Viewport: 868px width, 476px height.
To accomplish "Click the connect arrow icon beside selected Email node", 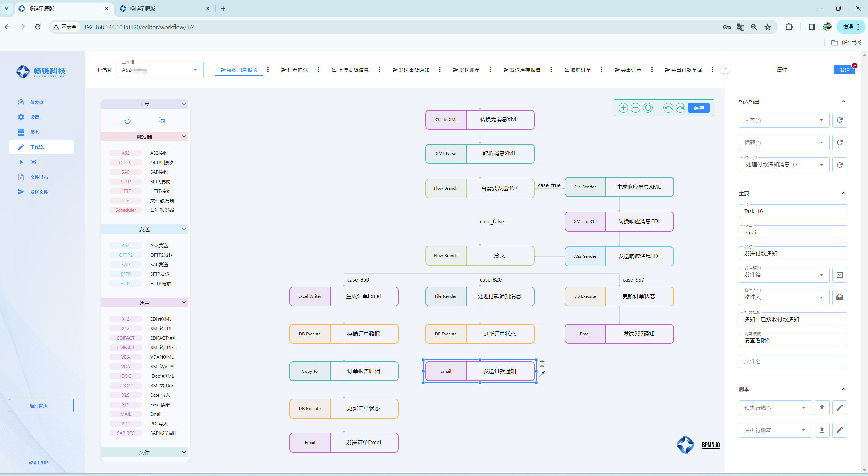I will tap(542, 373).
